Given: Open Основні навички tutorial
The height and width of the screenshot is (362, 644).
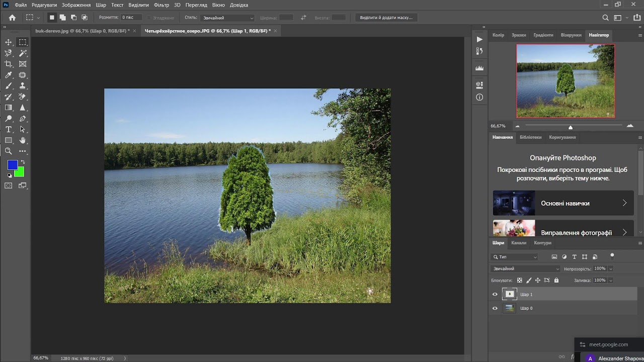Looking at the screenshot, I should pyautogui.click(x=563, y=203).
